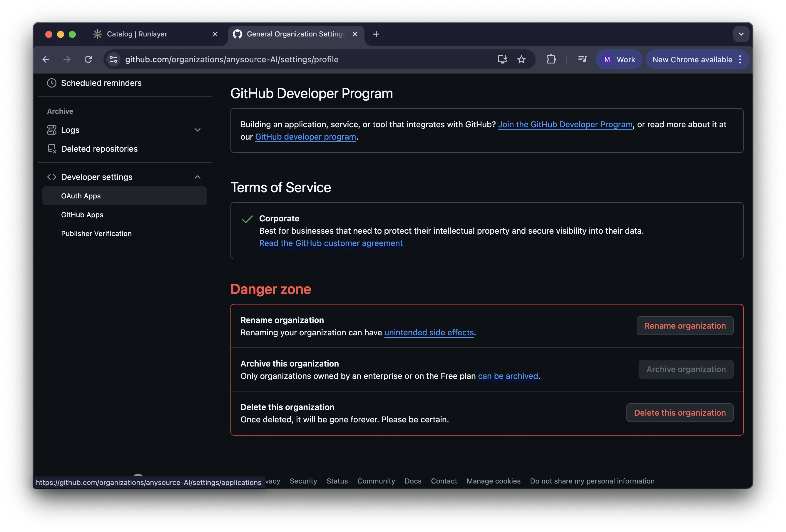Click the GitHub Developer Program heading
This screenshot has width=786, height=532.
coord(312,93)
